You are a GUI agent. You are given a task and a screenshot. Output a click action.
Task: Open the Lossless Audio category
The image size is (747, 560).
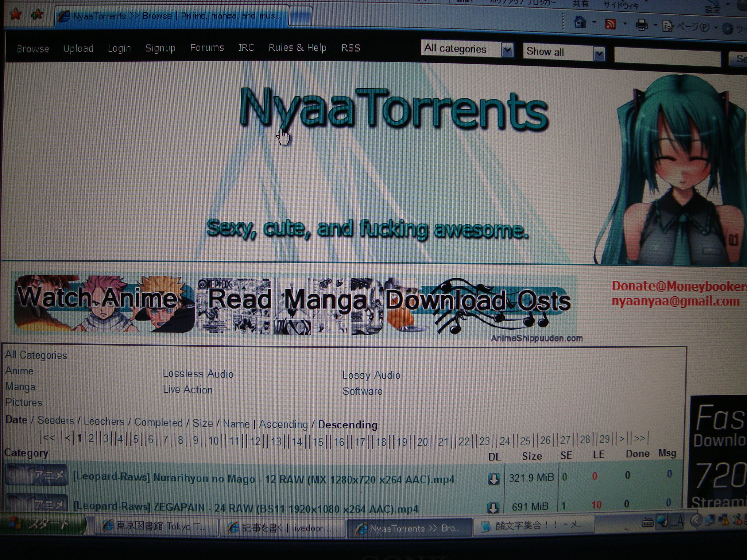[198, 374]
